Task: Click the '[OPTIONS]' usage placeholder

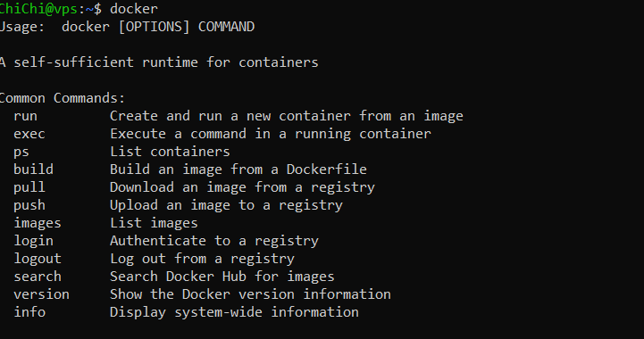Action: 154,27
